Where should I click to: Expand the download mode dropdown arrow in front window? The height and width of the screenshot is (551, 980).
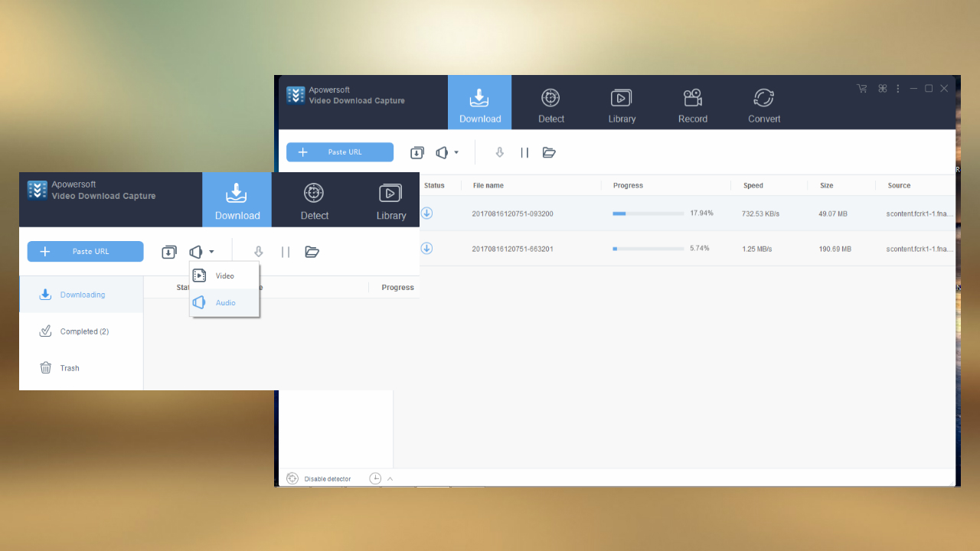click(211, 252)
